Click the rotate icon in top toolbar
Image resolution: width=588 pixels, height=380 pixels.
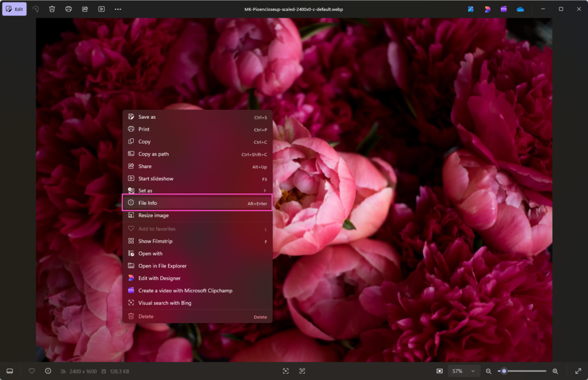[36, 9]
